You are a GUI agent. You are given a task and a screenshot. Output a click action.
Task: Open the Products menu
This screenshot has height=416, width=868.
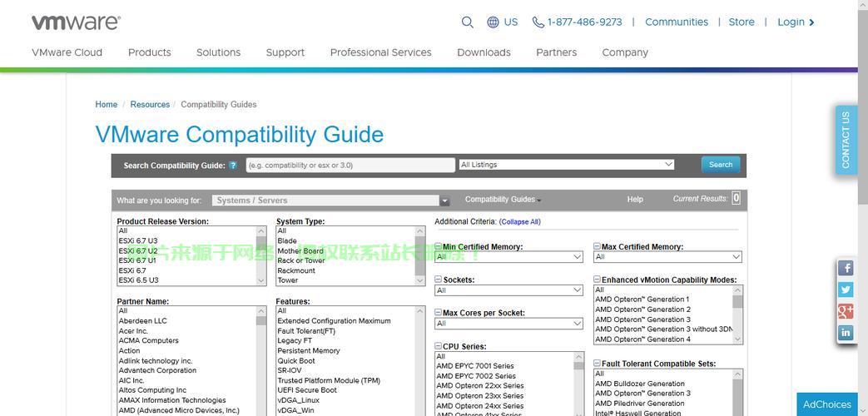pyautogui.click(x=150, y=52)
